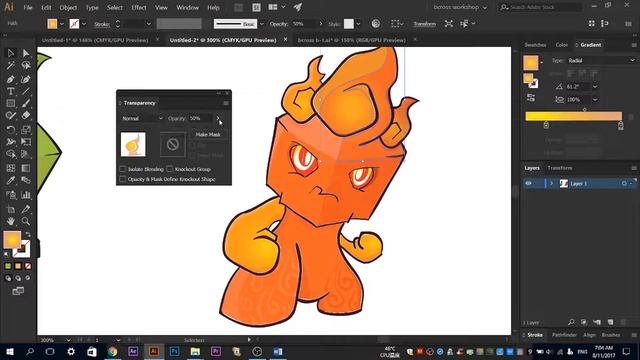Select the Rotate tool

[x=11, y=130]
